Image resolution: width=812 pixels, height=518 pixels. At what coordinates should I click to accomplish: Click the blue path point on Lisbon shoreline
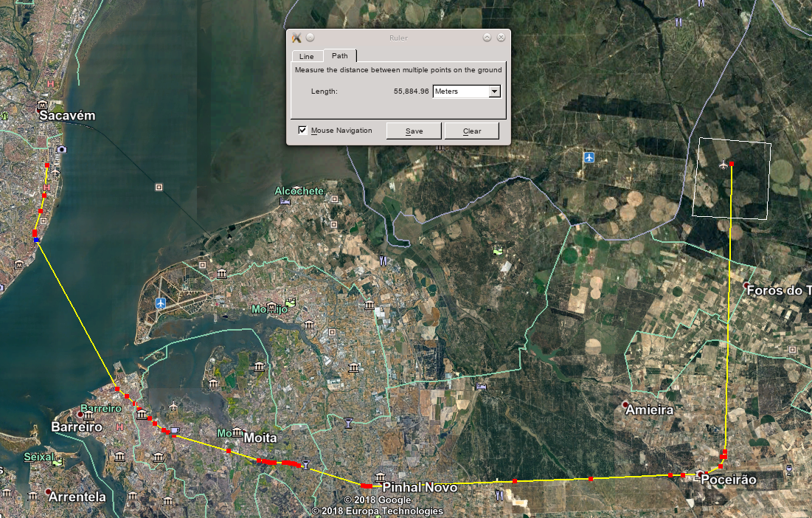point(36,240)
